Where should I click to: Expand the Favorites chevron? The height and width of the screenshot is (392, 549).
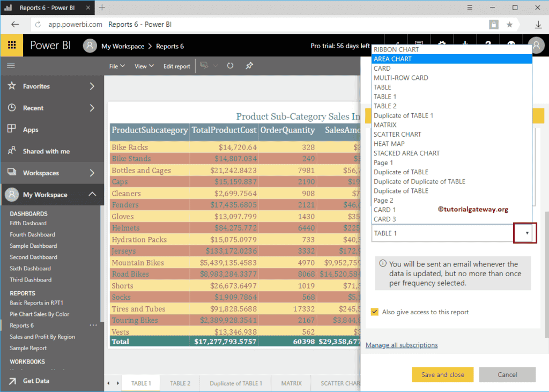point(92,86)
